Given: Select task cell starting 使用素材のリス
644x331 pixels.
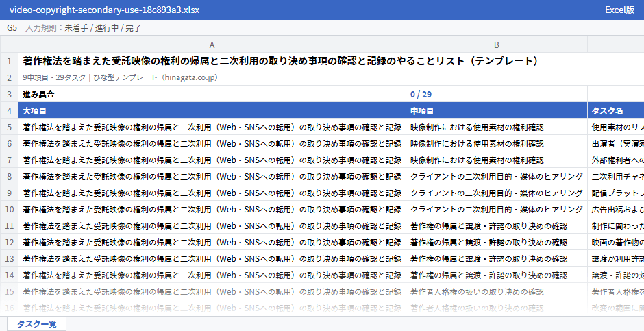Looking at the screenshot, I should pos(616,127).
